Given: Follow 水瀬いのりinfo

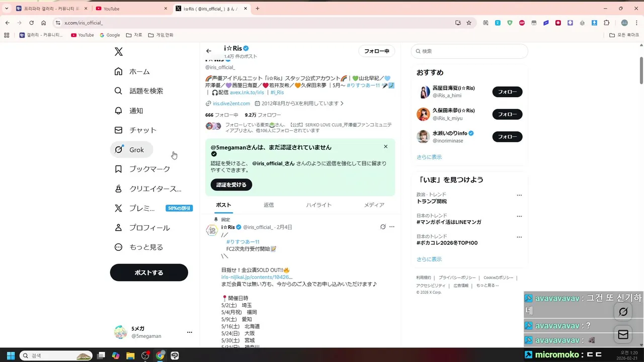Looking at the screenshot, I should click(x=507, y=137).
